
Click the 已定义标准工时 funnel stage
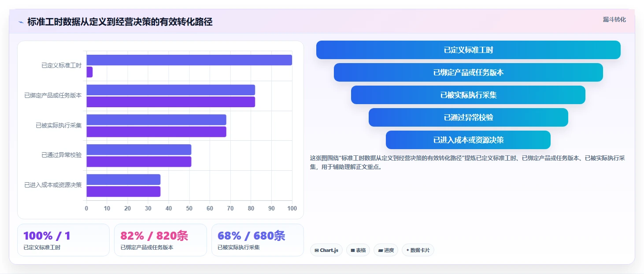(x=468, y=50)
